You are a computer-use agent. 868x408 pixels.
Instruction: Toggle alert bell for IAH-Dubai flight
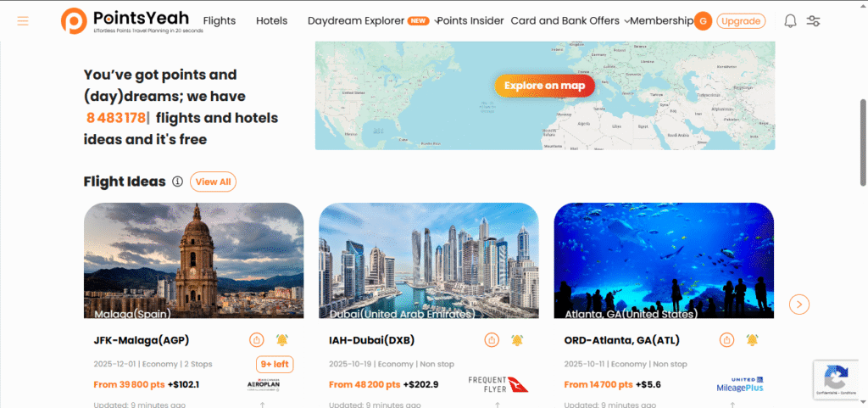[518, 339]
